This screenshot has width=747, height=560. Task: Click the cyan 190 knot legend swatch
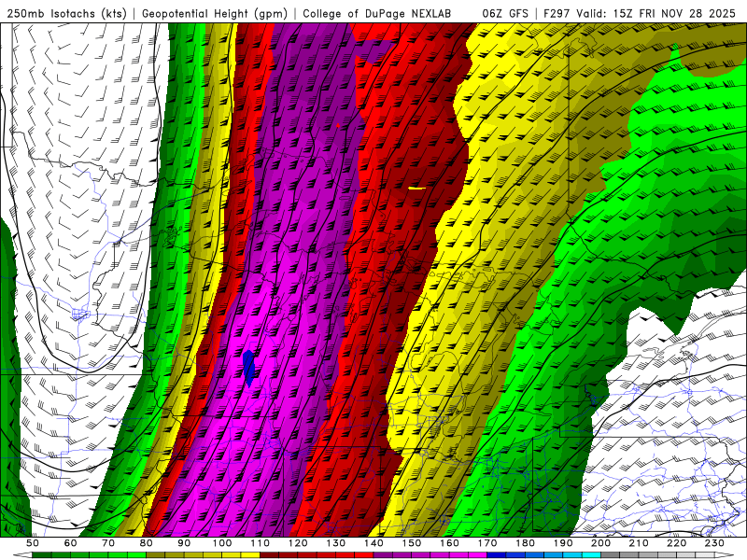click(x=572, y=555)
